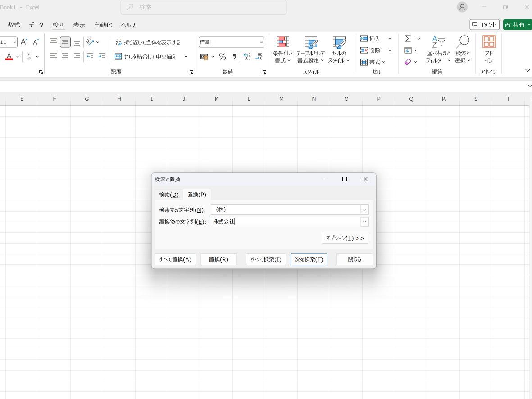Click the decrease indent icon
This screenshot has width=532, height=399.
tap(90, 56)
